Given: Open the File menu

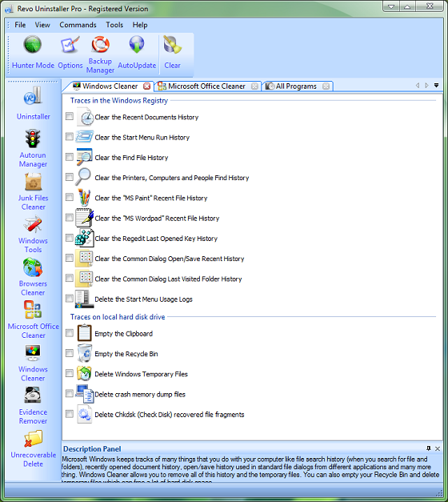Looking at the screenshot, I should click(20, 25).
